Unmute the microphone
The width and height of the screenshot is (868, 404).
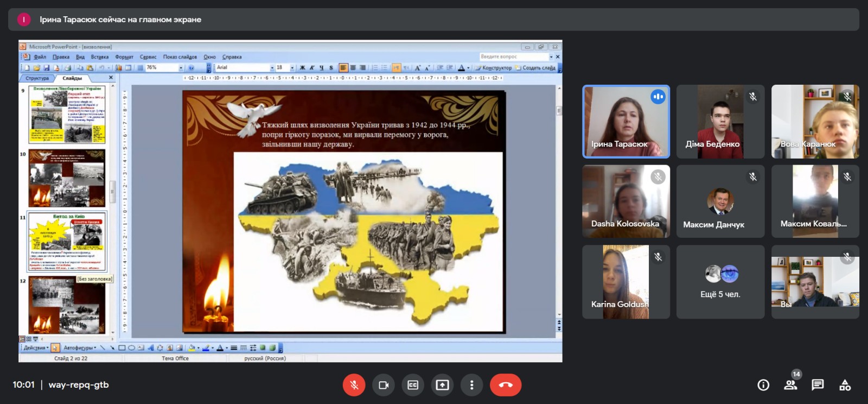(x=354, y=385)
